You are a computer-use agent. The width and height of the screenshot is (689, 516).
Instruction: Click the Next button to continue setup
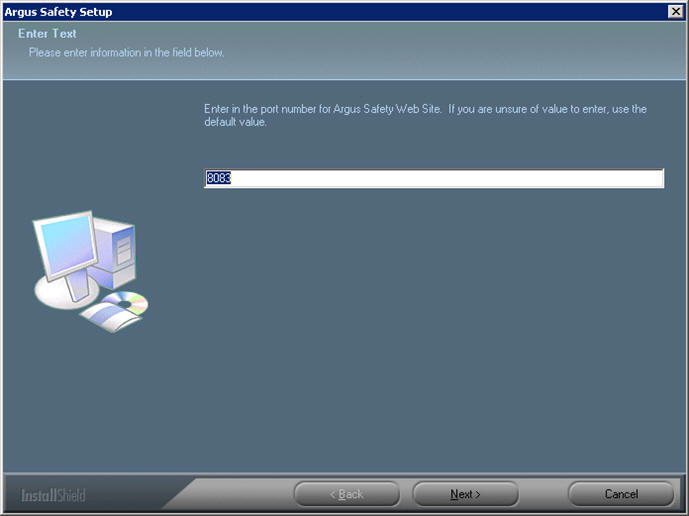[465, 494]
